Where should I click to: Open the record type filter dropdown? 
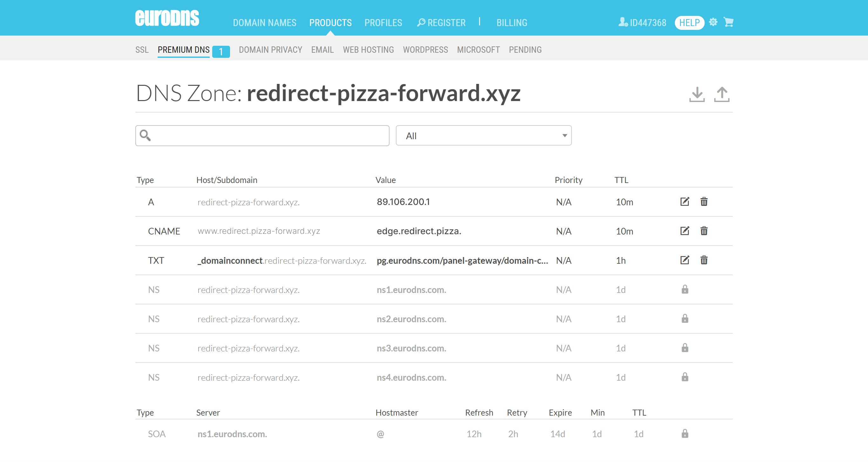pos(484,135)
